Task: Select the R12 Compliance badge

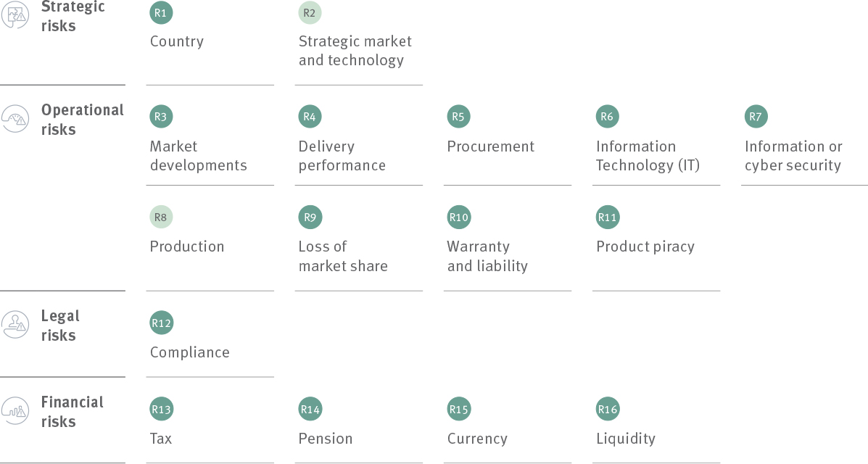Action: point(161,323)
